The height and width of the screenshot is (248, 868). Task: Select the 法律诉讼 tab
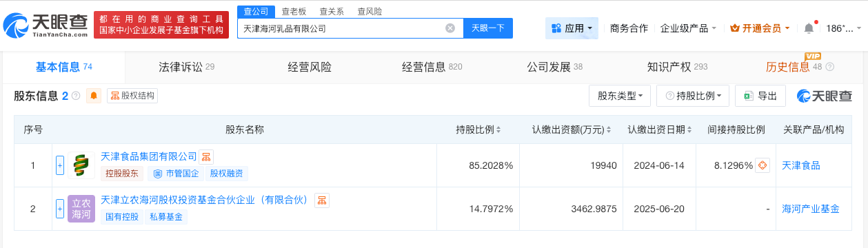click(x=187, y=67)
